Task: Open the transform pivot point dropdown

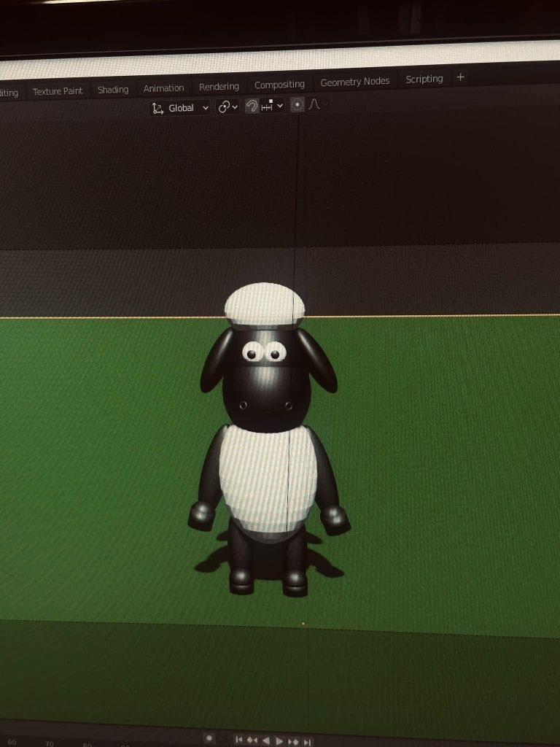Action: 227,107
